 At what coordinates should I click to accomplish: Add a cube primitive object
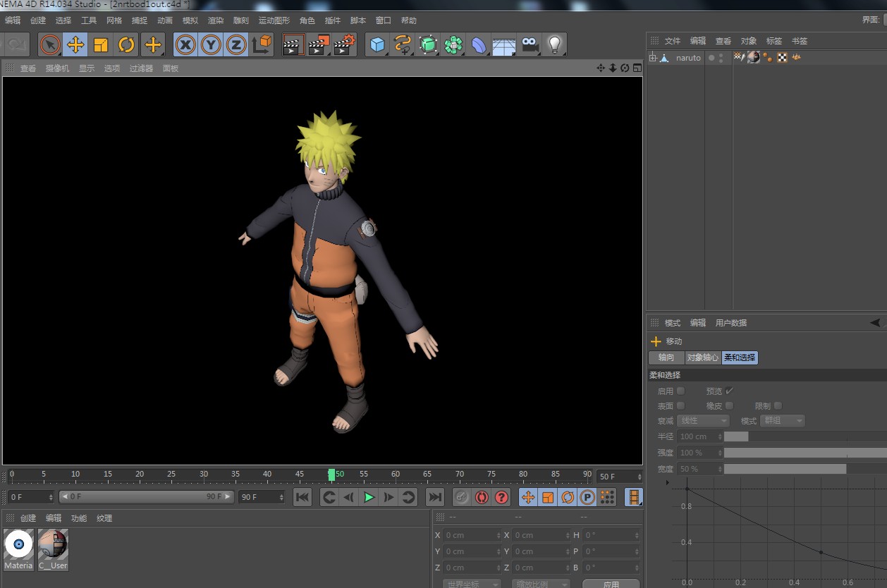tap(378, 45)
